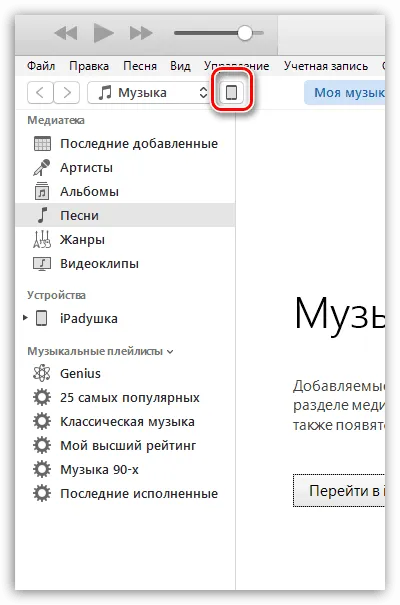Show Альбомы view
The width and height of the screenshot is (400, 605).
tap(89, 191)
